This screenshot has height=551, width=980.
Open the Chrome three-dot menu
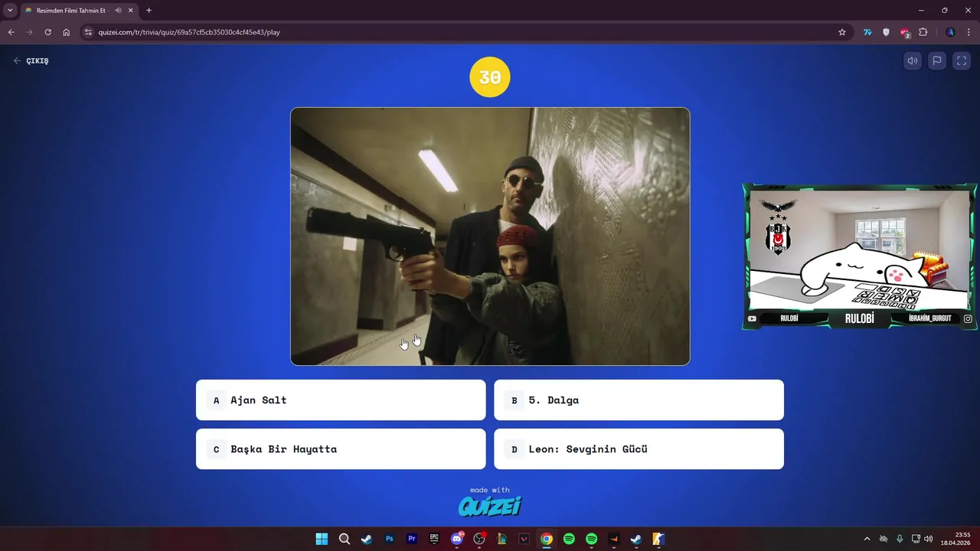tap(969, 32)
